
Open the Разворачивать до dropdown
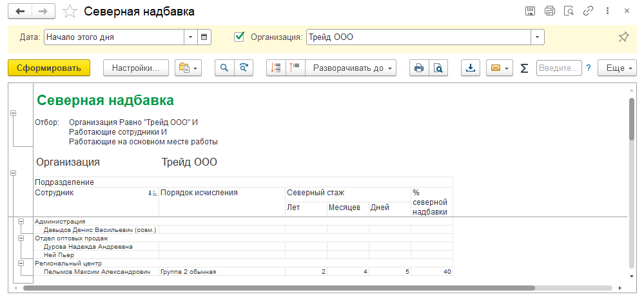click(350, 68)
